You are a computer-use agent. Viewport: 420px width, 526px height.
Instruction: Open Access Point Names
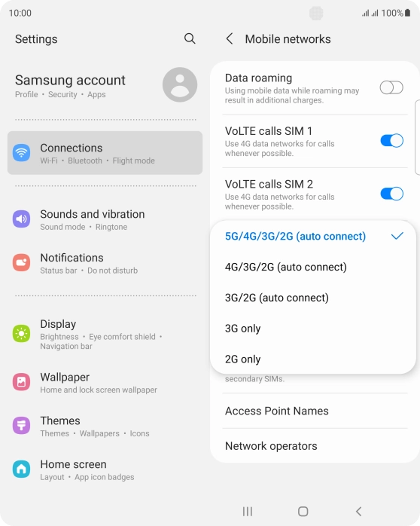point(315,411)
